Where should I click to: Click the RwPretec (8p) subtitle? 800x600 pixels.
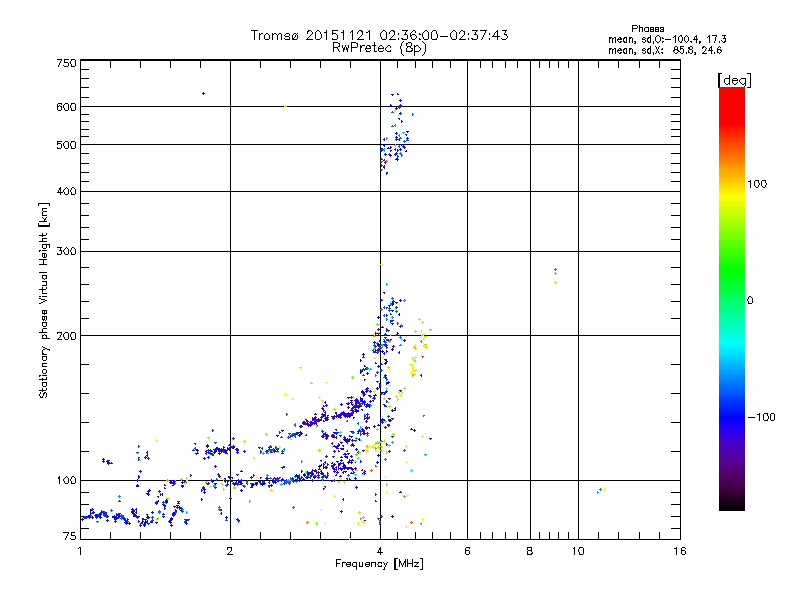pyautogui.click(x=379, y=48)
